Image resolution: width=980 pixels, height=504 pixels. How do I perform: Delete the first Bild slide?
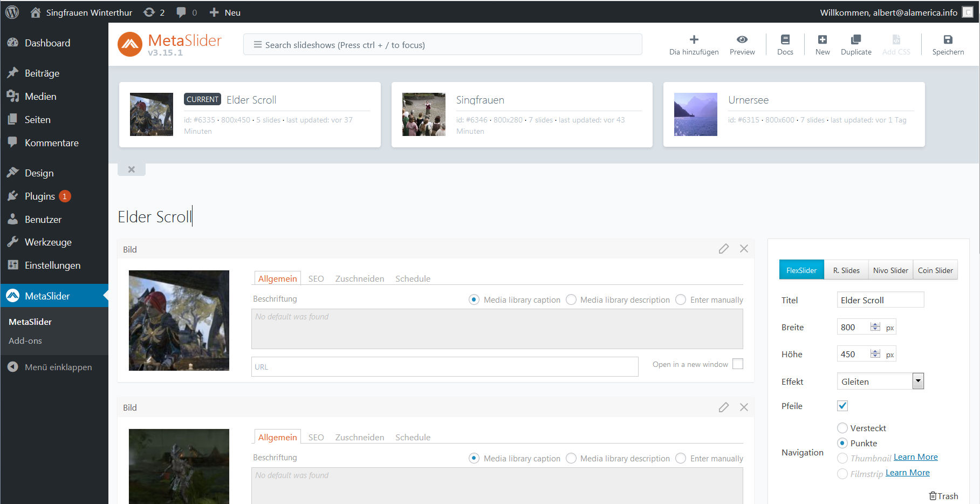(x=744, y=249)
